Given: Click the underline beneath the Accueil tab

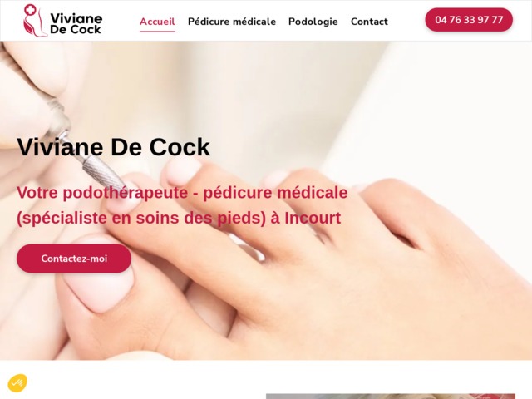Looking at the screenshot, I should (157, 32).
